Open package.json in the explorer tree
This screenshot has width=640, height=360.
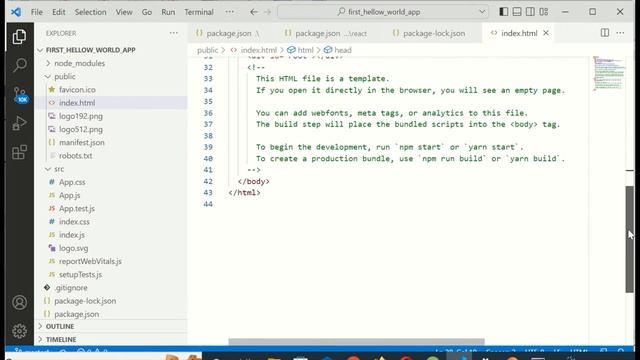point(76,314)
